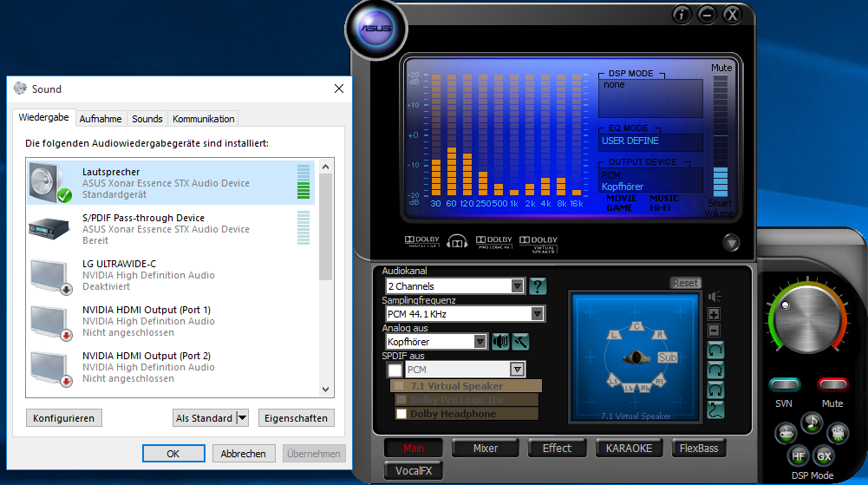
Task: Activate the GX DSP mode button
Action: point(824,456)
